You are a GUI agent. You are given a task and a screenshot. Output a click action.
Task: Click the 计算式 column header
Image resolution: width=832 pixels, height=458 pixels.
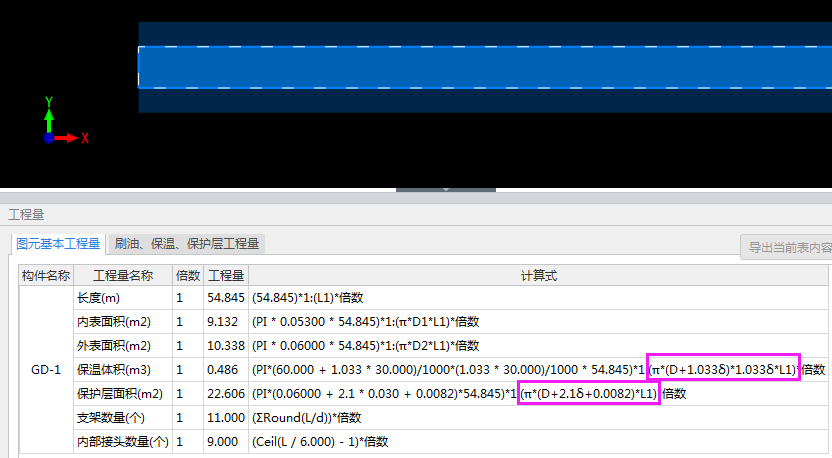pos(538,275)
